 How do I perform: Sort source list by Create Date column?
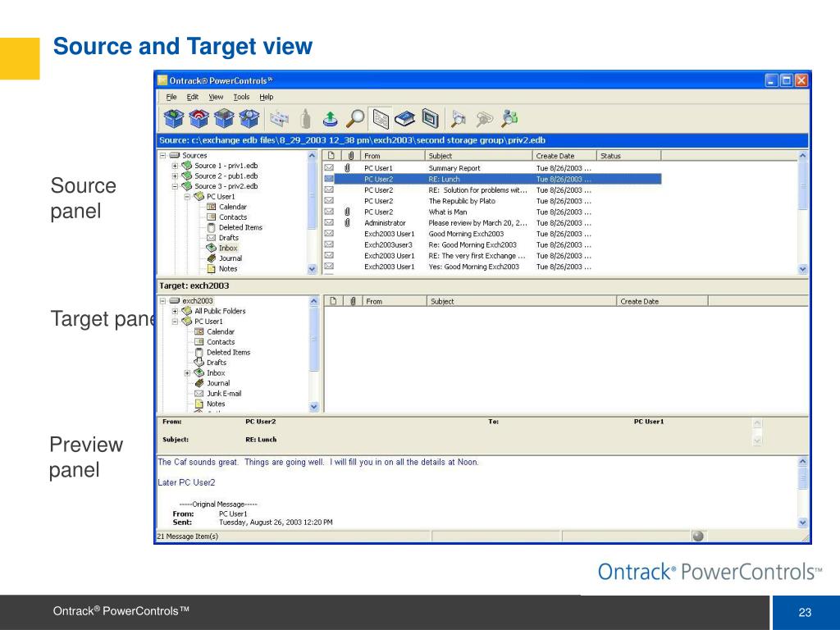[564, 156]
